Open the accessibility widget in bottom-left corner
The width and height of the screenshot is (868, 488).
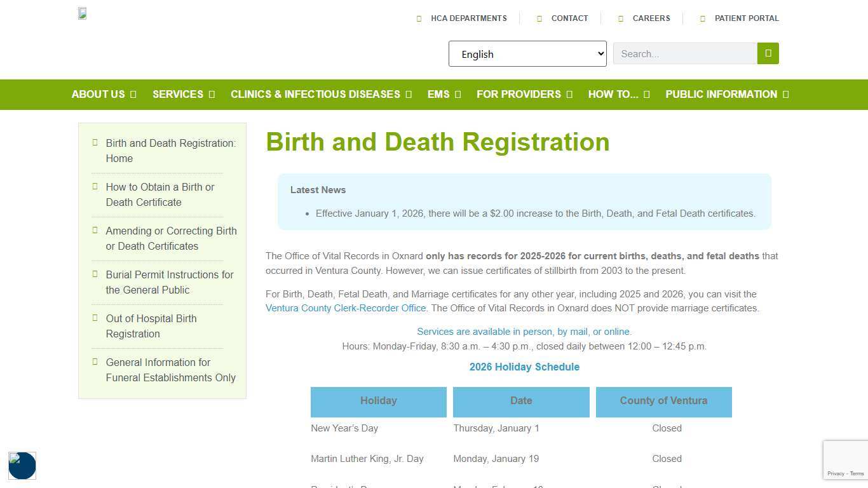(x=22, y=466)
